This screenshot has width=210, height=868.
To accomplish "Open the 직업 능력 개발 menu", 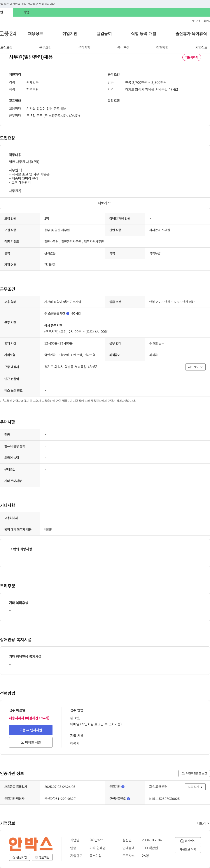I will (143, 34).
